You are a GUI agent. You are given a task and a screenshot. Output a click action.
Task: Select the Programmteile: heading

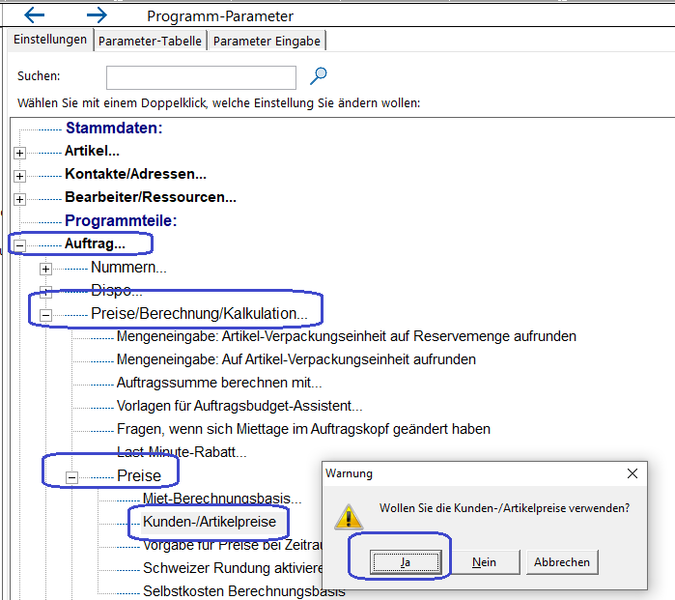121,221
